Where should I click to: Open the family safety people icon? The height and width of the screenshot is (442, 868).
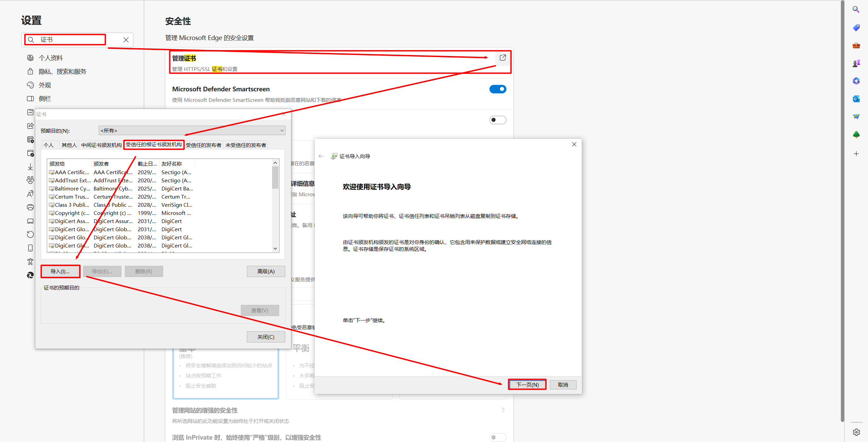(x=30, y=180)
